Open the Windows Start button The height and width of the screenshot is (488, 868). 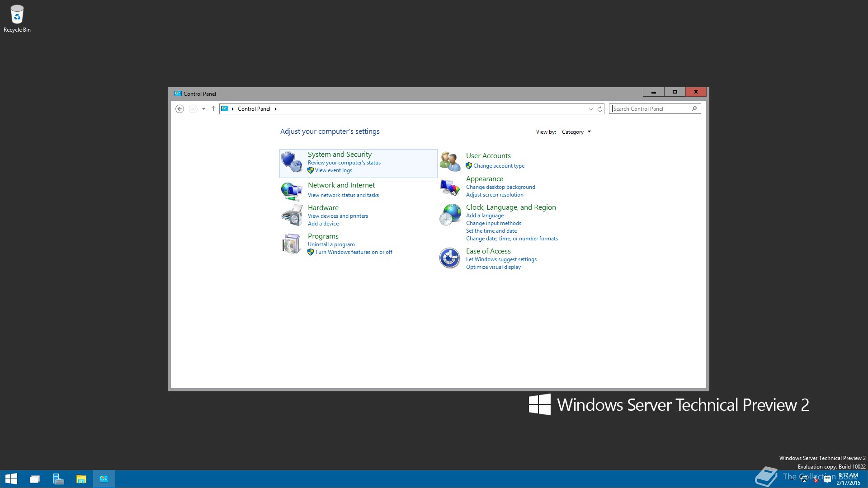click(11, 479)
